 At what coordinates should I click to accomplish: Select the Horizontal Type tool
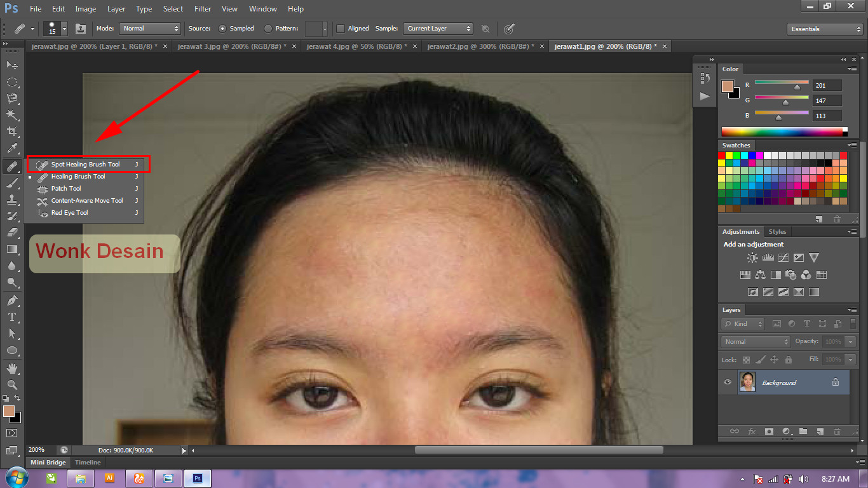point(12,317)
